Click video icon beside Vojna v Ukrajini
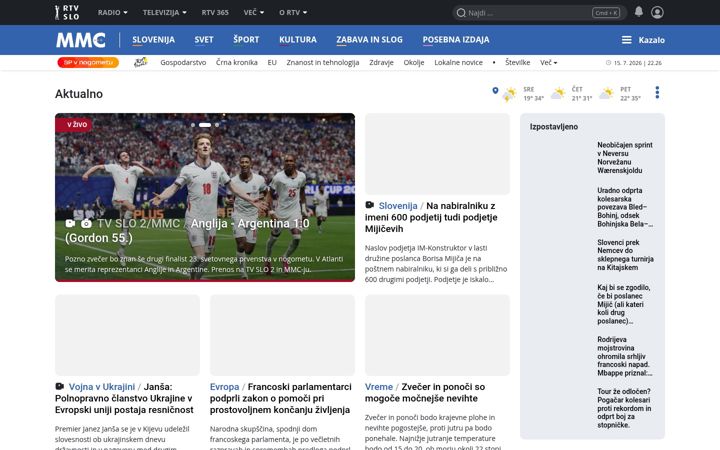The height and width of the screenshot is (450, 720). tap(60, 386)
